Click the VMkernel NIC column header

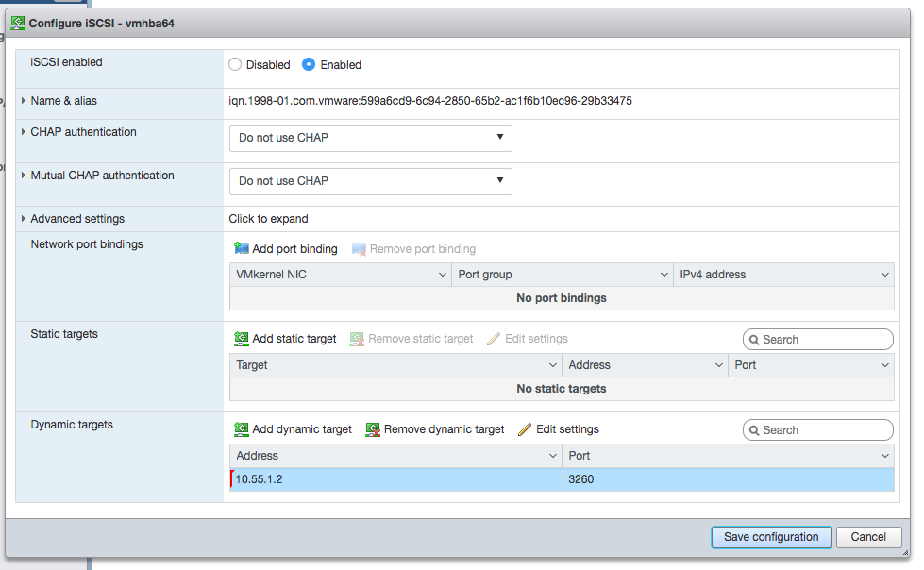pyautogui.click(x=340, y=275)
